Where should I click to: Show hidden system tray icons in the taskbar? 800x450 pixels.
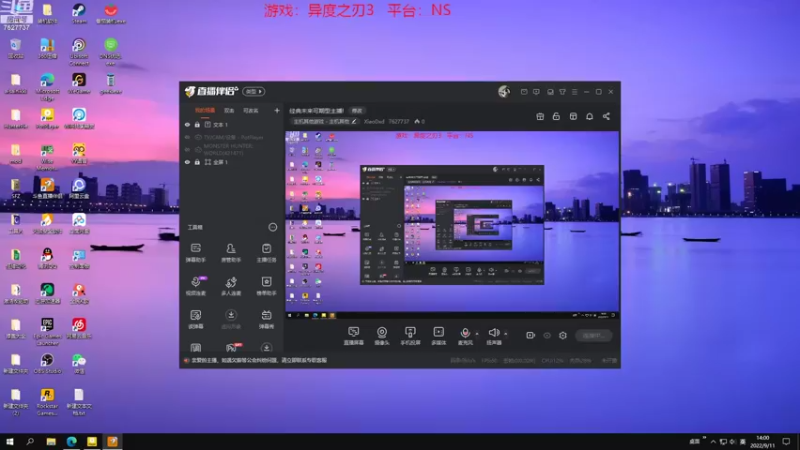(713, 441)
